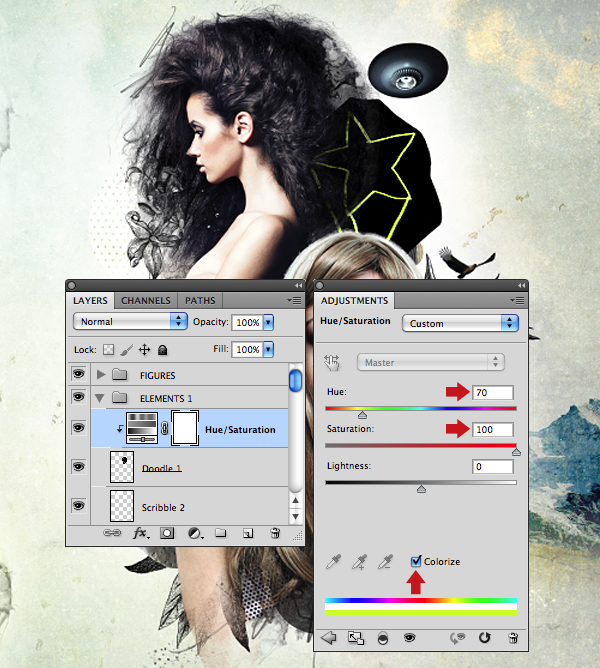Delete layer with Layers panel trash icon
Screen dimensions: 600x668
(275, 533)
